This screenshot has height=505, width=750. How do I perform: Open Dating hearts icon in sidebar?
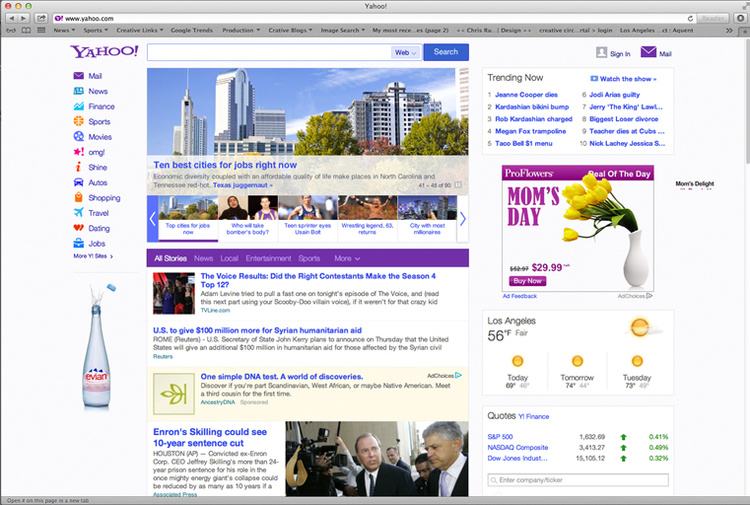pos(78,228)
